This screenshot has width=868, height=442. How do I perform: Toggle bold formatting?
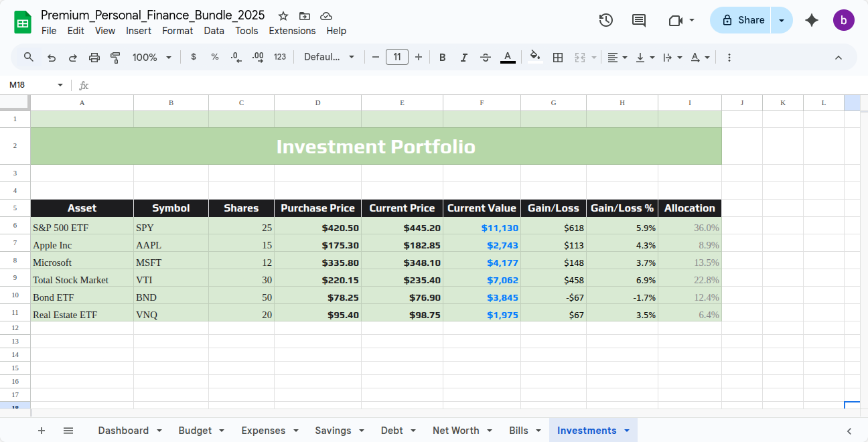click(443, 58)
